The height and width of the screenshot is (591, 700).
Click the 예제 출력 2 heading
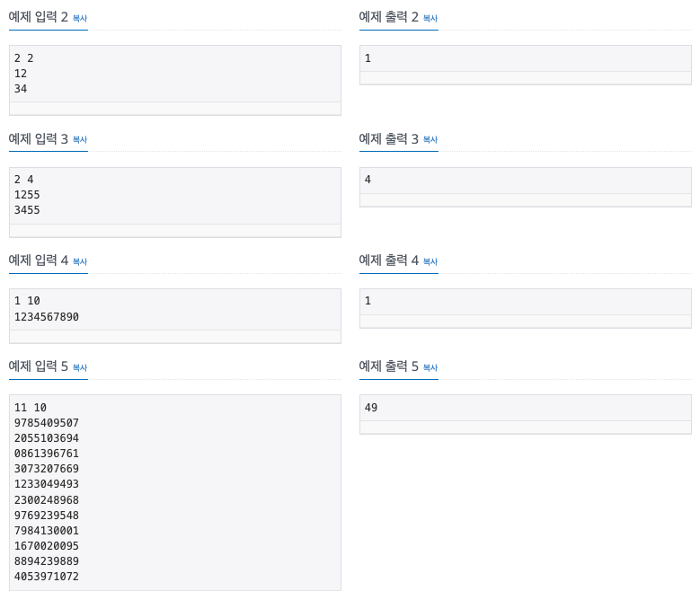[x=389, y=17]
